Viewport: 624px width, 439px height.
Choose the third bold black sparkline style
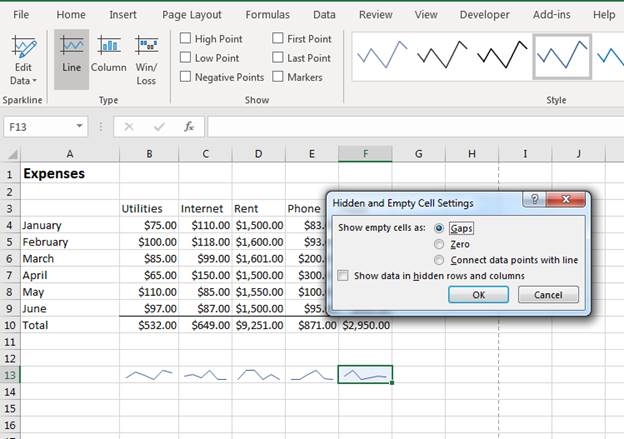pos(502,57)
